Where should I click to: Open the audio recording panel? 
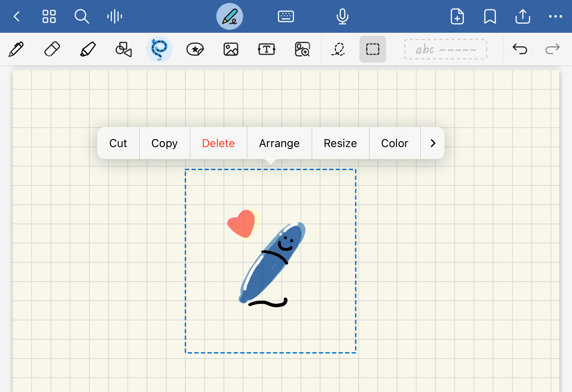click(x=114, y=16)
